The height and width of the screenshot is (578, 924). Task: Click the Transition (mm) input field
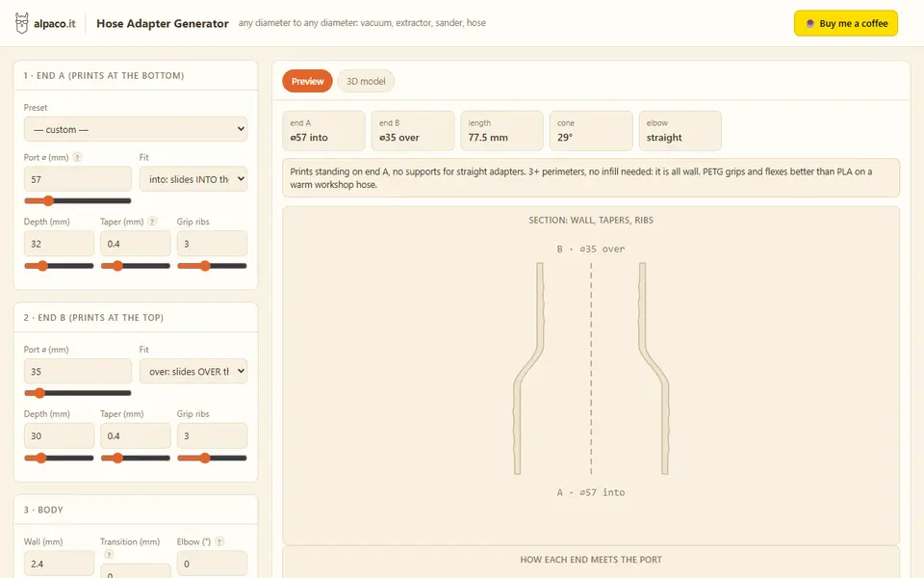coord(136,571)
